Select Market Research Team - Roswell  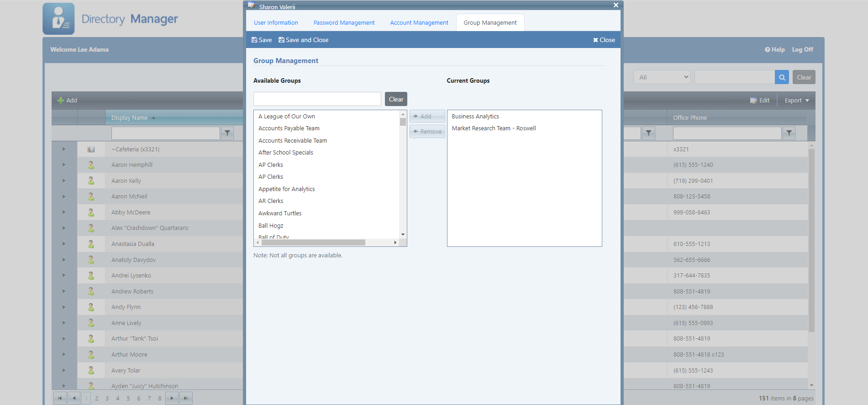click(x=494, y=128)
